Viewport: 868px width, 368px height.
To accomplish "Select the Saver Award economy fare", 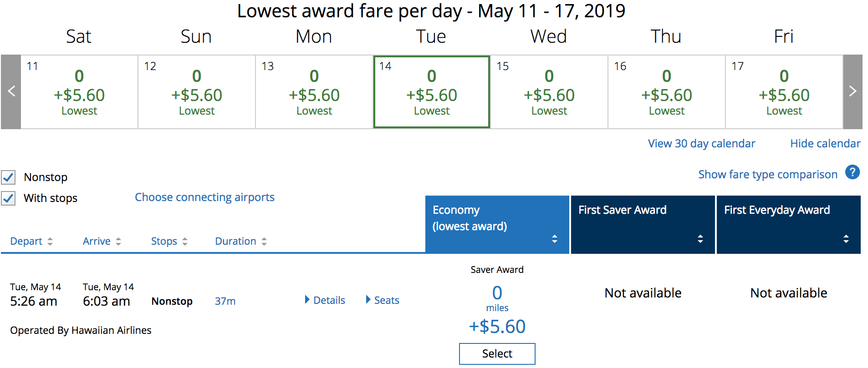I will click(x=497, y=353).
